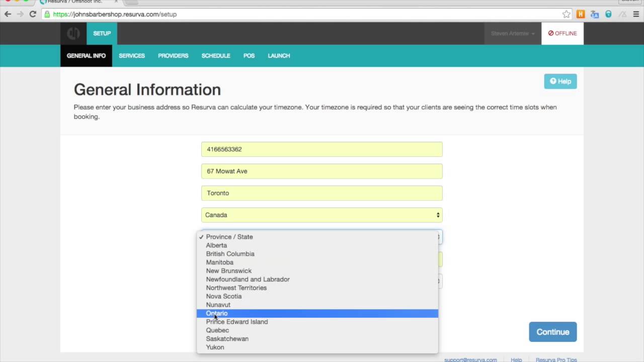Choose Prince Edward Island option
The height and width of the screenshot is (362, 644).
(x=317, y=322)
